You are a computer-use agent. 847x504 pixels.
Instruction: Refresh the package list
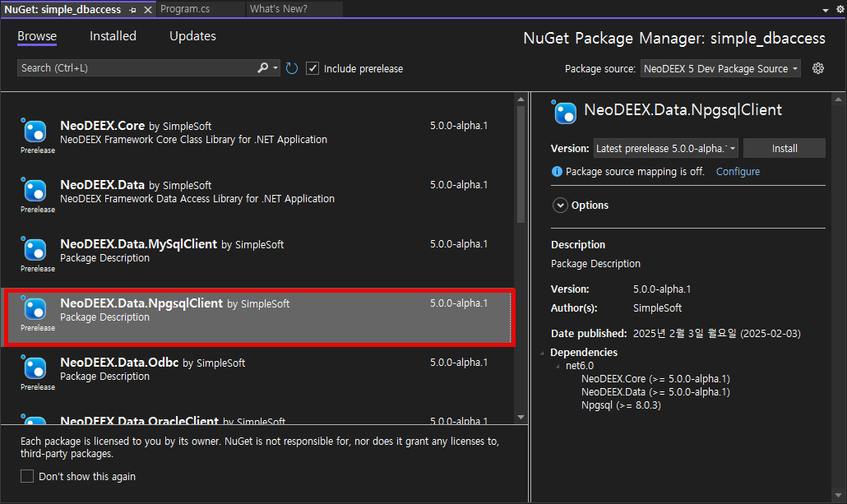292,68
